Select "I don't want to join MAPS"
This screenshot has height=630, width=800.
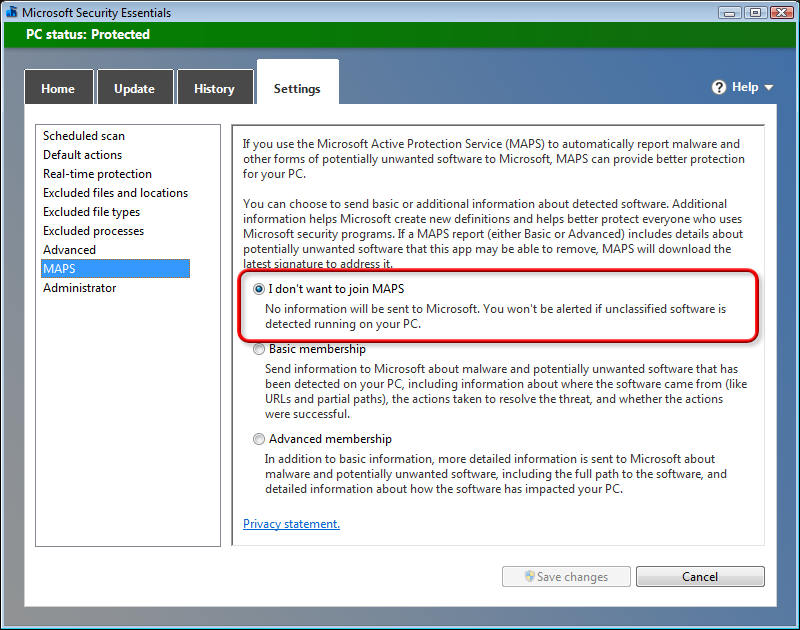(260, 289)
